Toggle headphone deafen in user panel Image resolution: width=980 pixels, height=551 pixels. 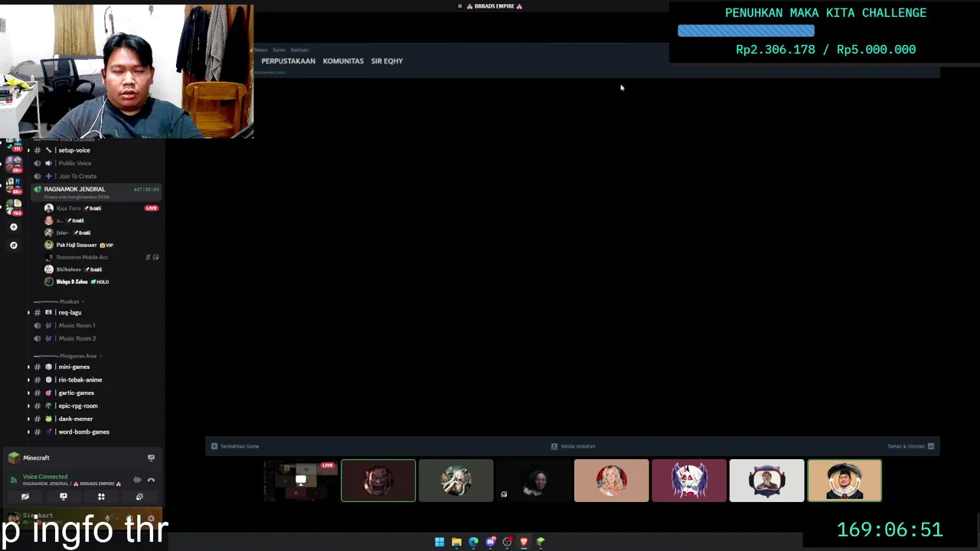point(129,518)
